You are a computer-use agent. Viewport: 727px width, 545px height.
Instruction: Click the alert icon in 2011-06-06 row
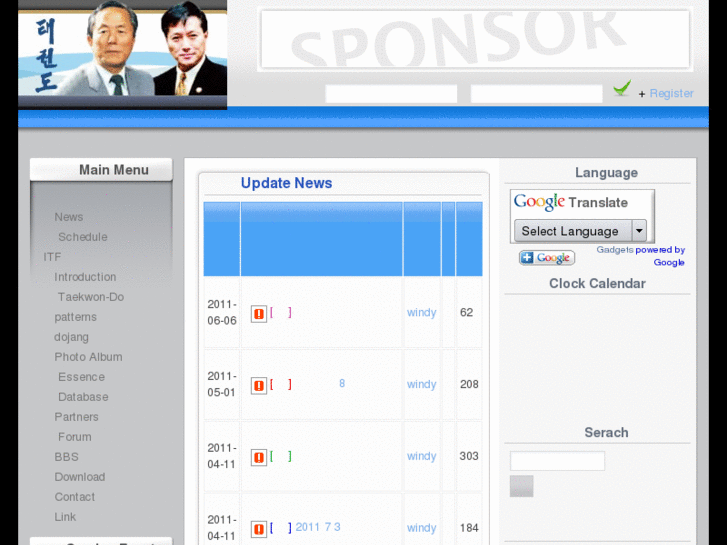click(x=259, y=314)
